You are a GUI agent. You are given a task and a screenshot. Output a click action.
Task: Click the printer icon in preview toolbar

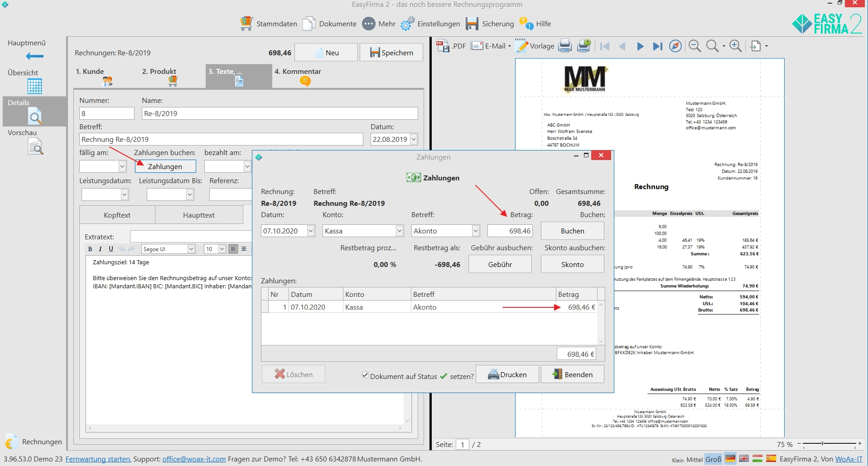click(565, 46)
